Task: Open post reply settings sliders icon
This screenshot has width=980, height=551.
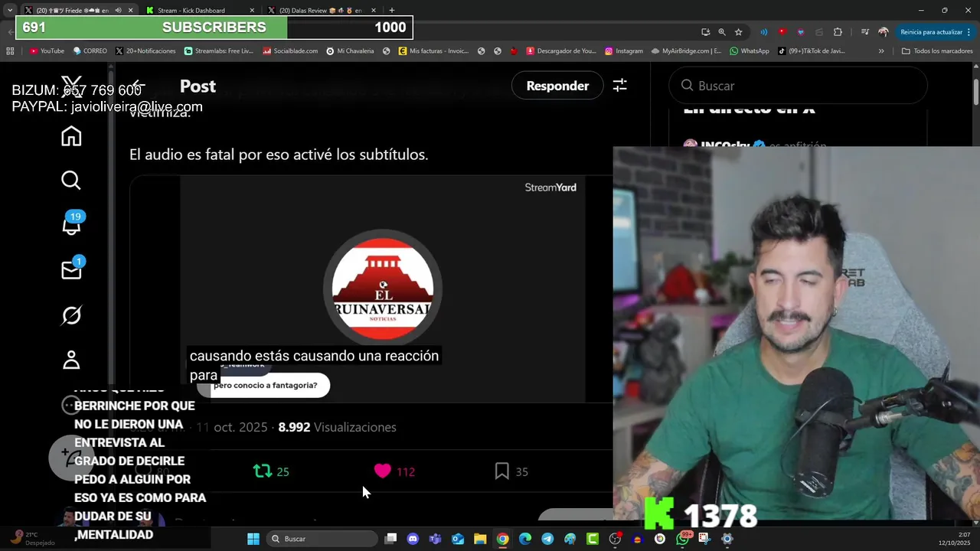Action: [x=620, y=86]
